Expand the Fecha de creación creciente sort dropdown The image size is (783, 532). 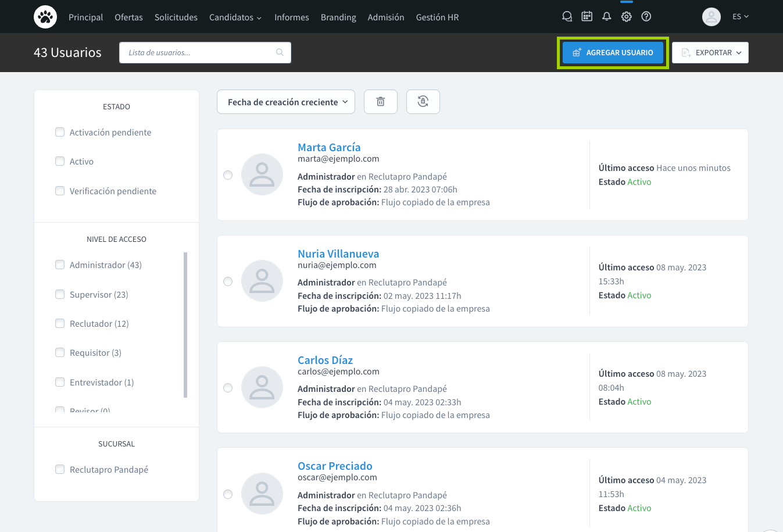(x=285, y=102)
